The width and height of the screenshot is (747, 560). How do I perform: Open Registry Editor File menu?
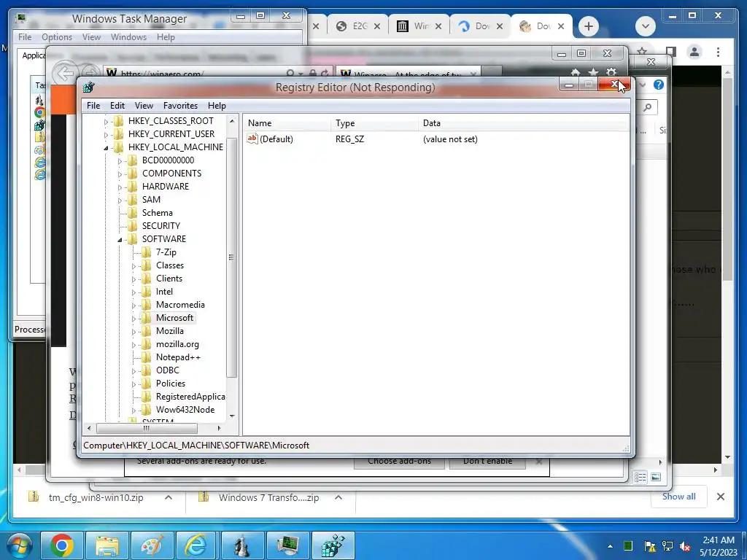pos(93,106)
